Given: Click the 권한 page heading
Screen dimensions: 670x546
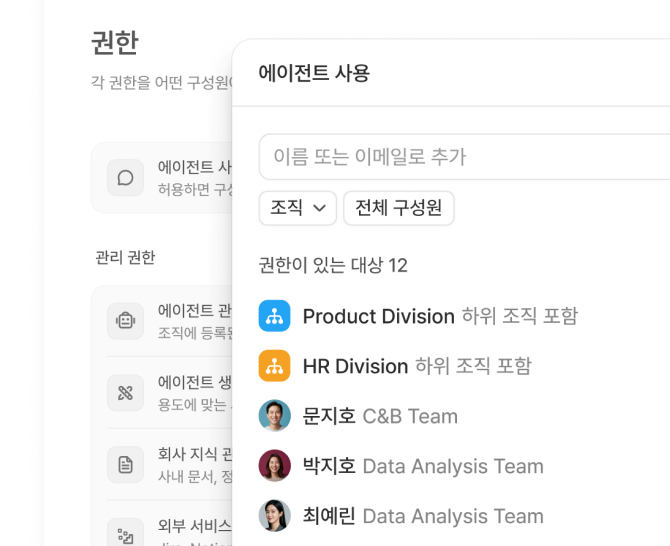Looking at the screenshot, I should (x=115, y=42).
